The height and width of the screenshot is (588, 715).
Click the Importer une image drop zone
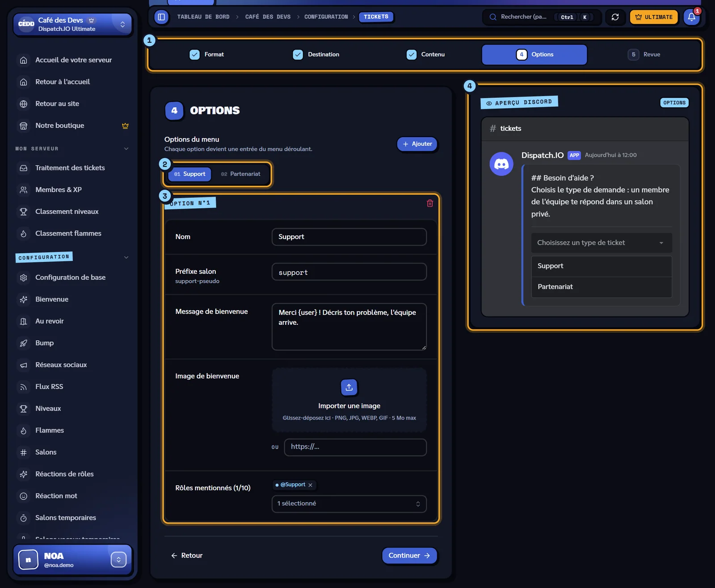coord(349,400)
